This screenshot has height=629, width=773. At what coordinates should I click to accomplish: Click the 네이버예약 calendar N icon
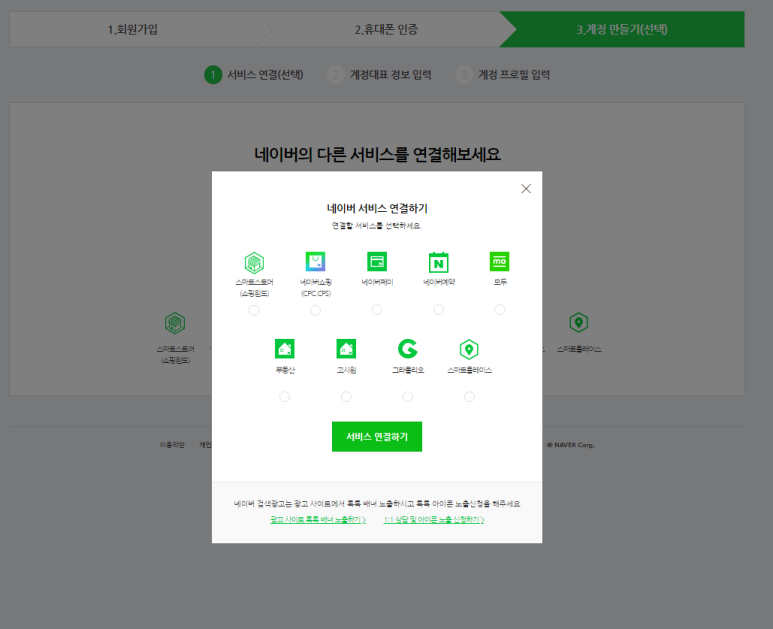(439, 262)
